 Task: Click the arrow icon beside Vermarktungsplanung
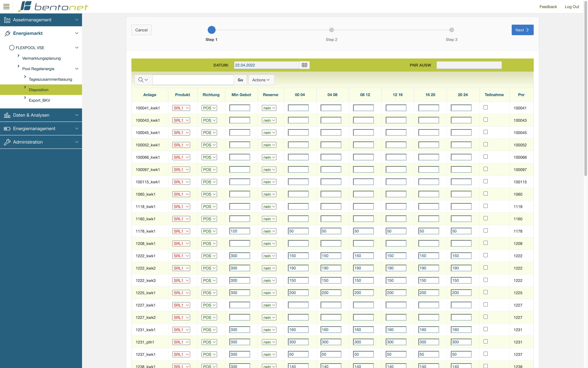pos(19,56)
